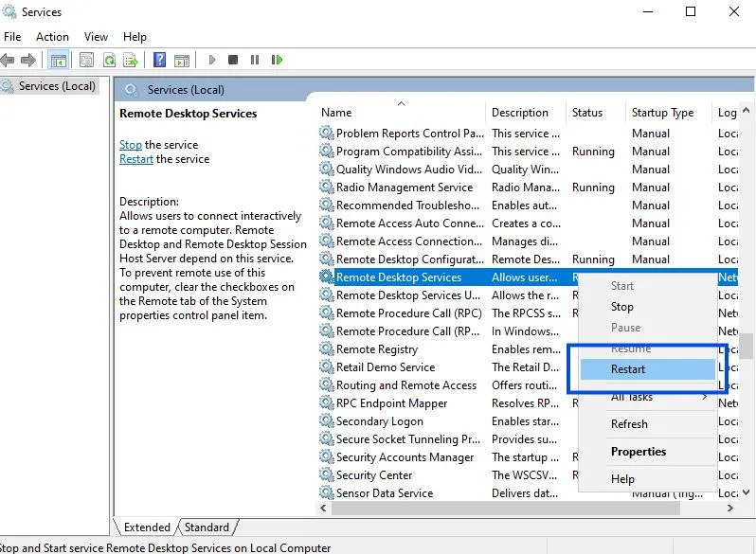The height and width of the screenshot is (554, 756).
Task: Click the Export List toolbar icon
Action: click(x=130, y=60)
